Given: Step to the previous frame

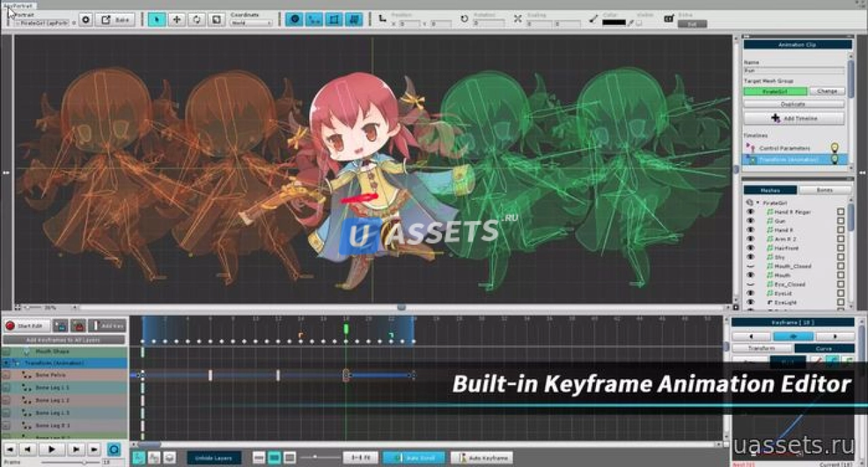Looking at the screenshot, I should 28,449.
